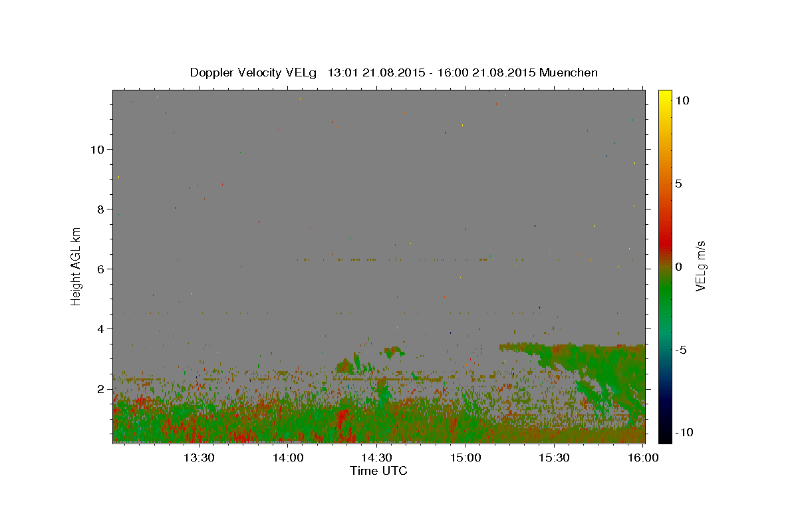This screenshot has width=798, height=532.
Task: Click the yellow top of the colorbar
Action: pyautogui.click(x=665, y=96)
